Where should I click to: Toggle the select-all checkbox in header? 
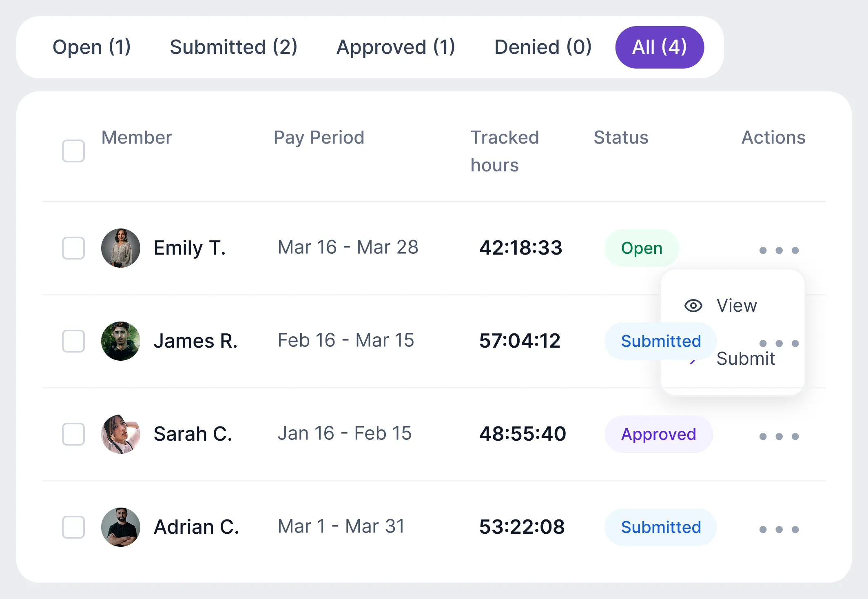pyautogui.click(x=73, y=151)
